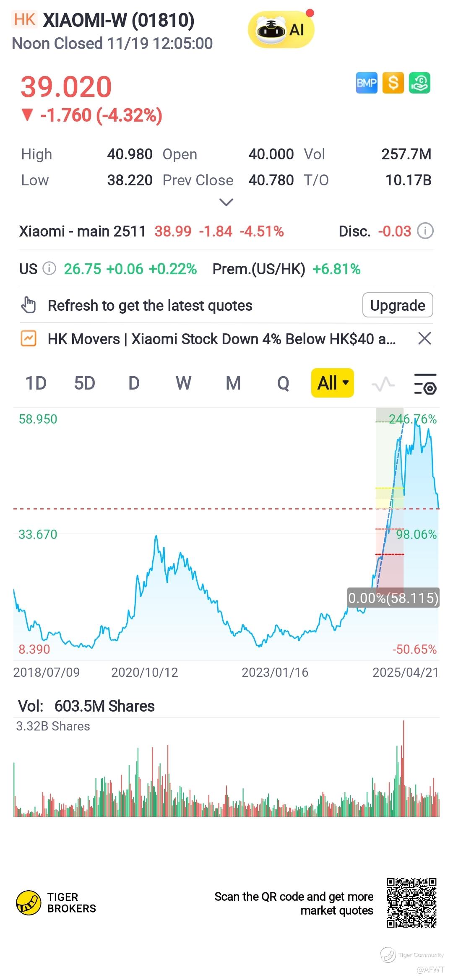The image size is (453, 980).
Task: Tap the QR code for market quotes
Action: (411, 903)
